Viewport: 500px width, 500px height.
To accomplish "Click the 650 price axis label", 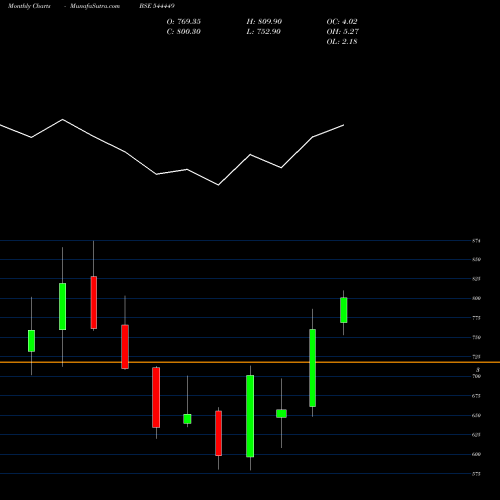I will tap(476, 415).
